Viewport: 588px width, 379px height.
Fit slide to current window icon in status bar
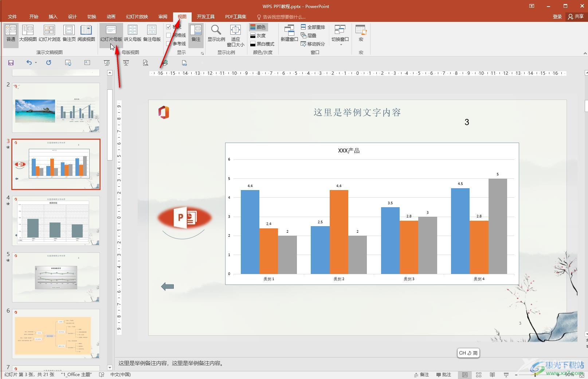coord(581,375)
